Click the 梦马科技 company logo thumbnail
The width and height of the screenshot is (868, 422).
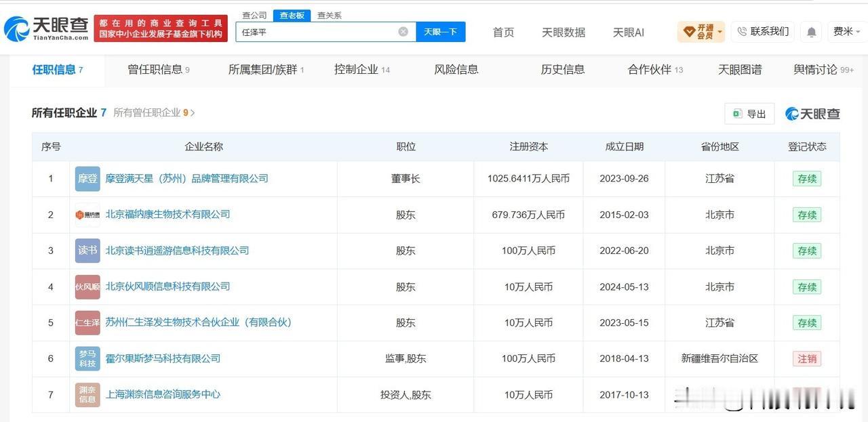tap(87, 358)
